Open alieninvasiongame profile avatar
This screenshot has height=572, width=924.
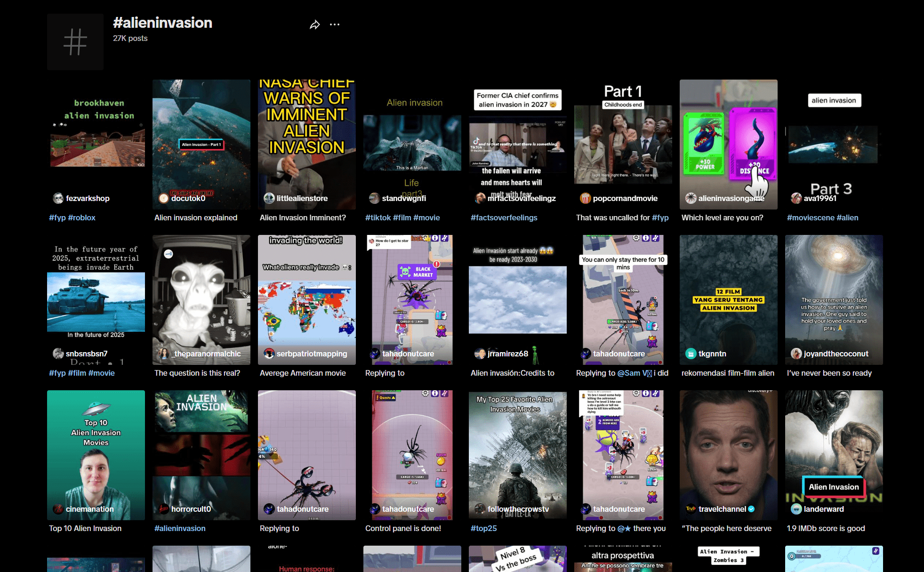[691, 198]
